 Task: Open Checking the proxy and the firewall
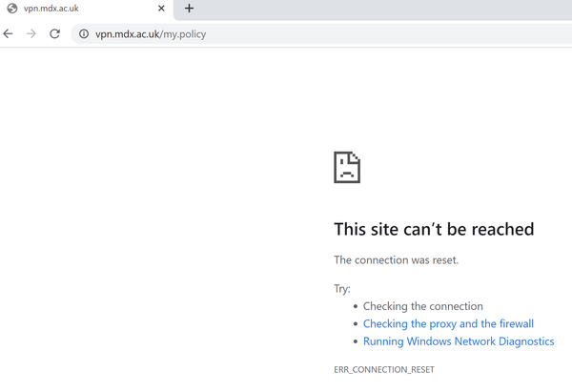[448, 324]
